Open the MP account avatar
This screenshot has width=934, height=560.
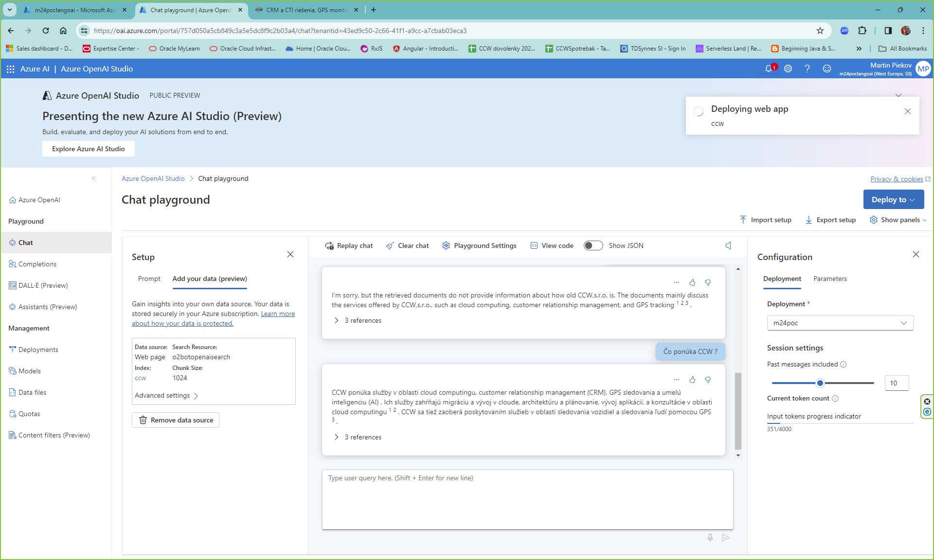tap(923, 69)
